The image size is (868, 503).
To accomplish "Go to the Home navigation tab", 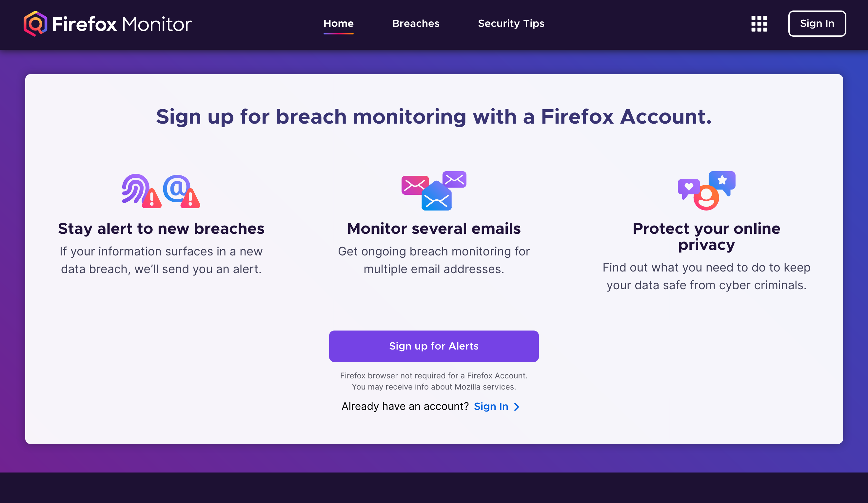I will [x=338, y=23].
